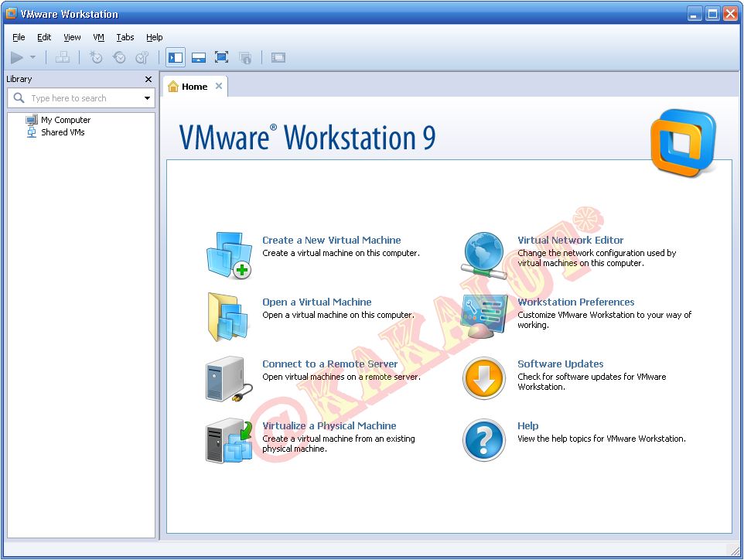Image resolution: width=744 pixels, height=560 pixels.
Task: Maximize the VMware Workstation window
Action: pyautogui.click(x=712, y=14)
